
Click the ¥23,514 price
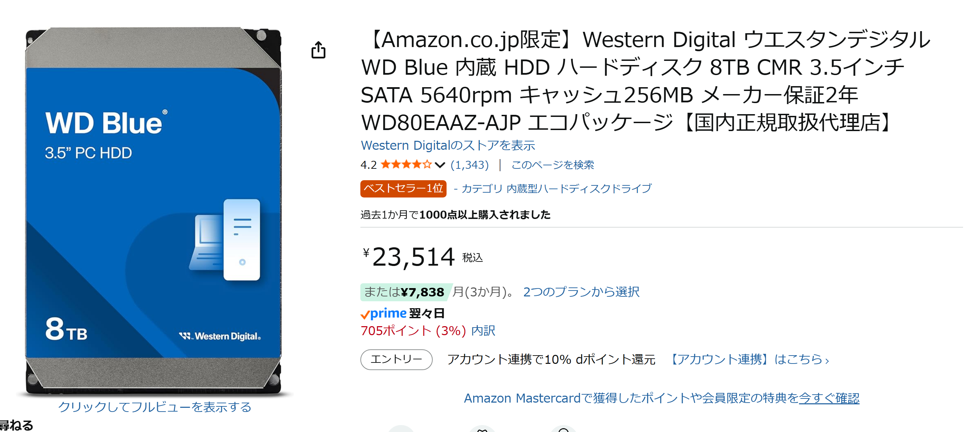[413, 257]
